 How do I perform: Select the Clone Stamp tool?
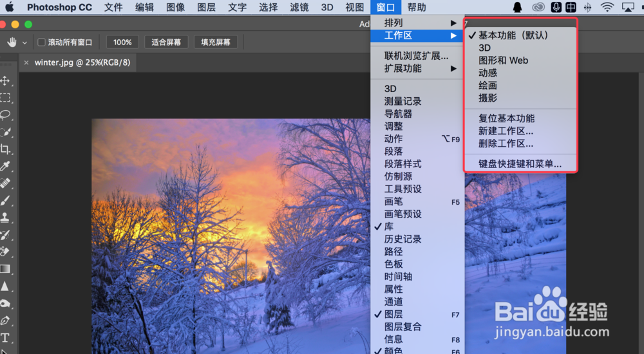click(5, 218)
